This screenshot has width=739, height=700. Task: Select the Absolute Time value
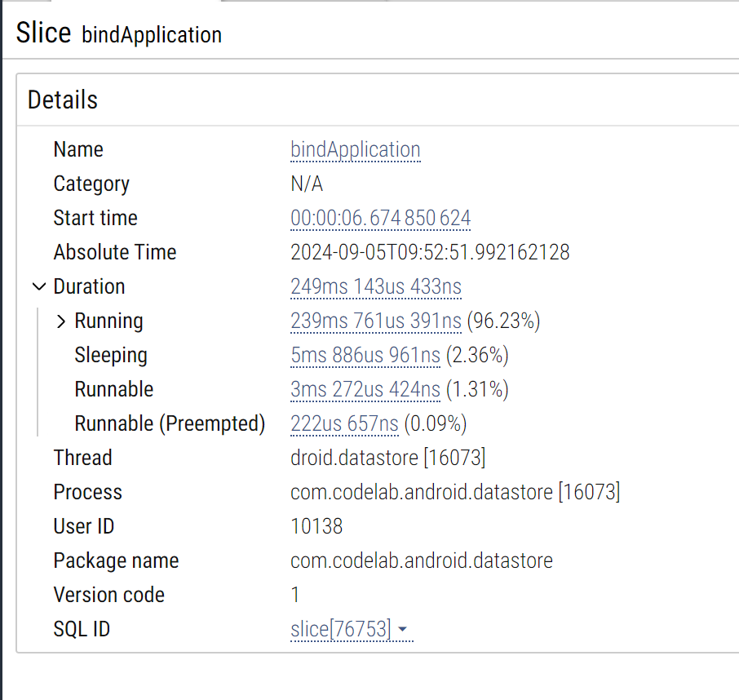(430, 252)
